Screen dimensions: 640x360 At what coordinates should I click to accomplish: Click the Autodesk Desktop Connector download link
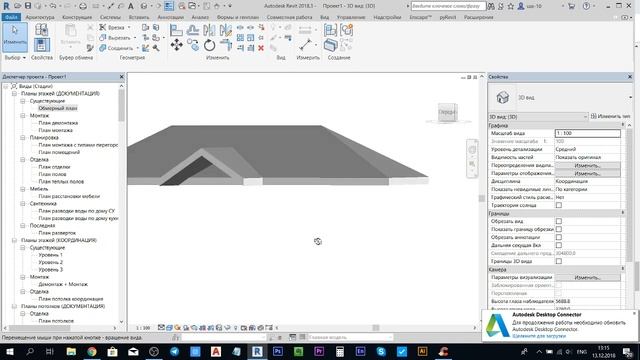539,336
